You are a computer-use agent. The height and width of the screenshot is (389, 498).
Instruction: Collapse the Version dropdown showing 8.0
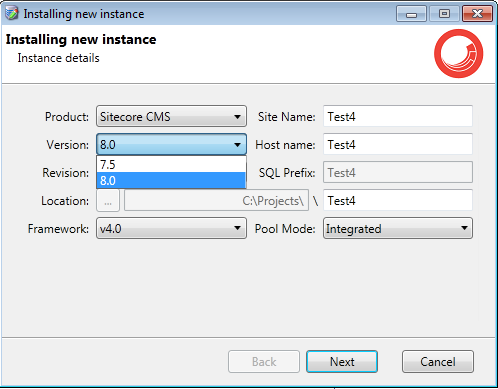click(x=171, y=144)
